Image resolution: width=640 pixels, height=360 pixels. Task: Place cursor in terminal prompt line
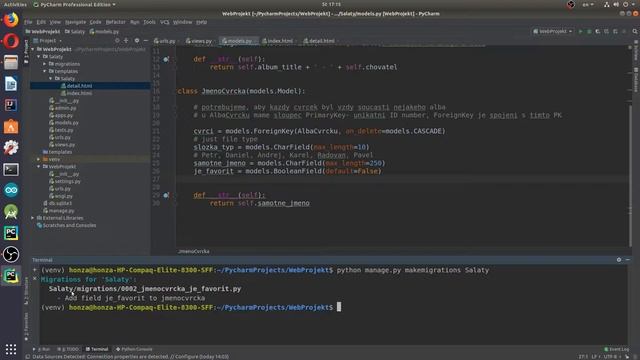click(x=339, y=307)
